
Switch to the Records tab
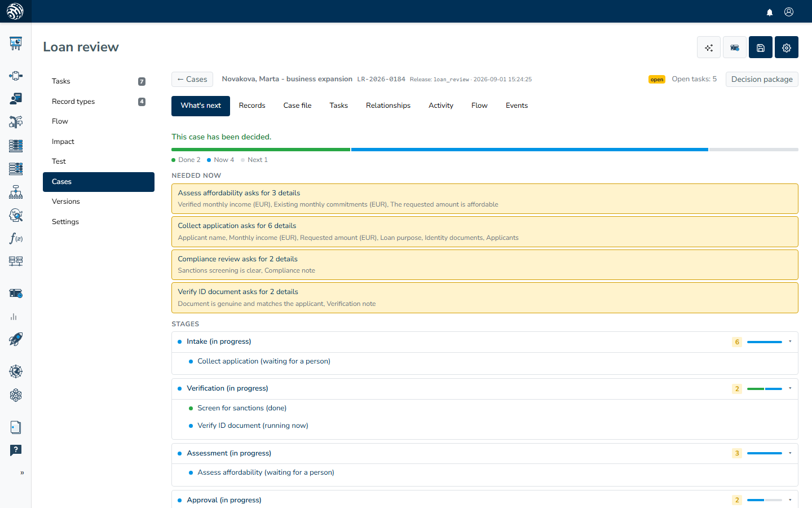click(252, 106)
